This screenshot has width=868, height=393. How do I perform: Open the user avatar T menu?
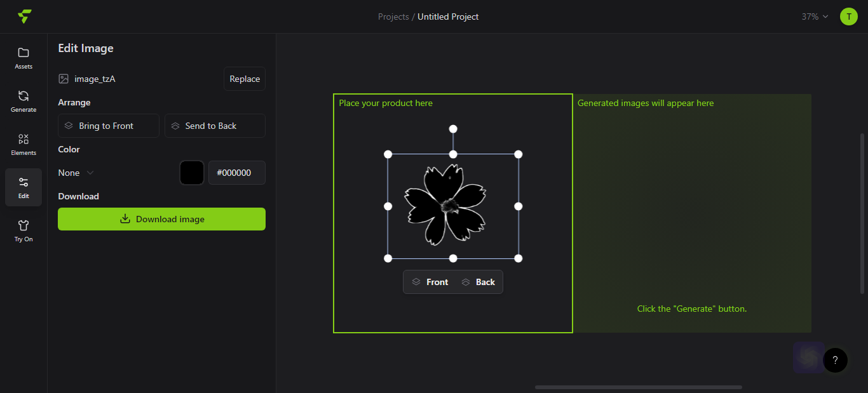849,17
